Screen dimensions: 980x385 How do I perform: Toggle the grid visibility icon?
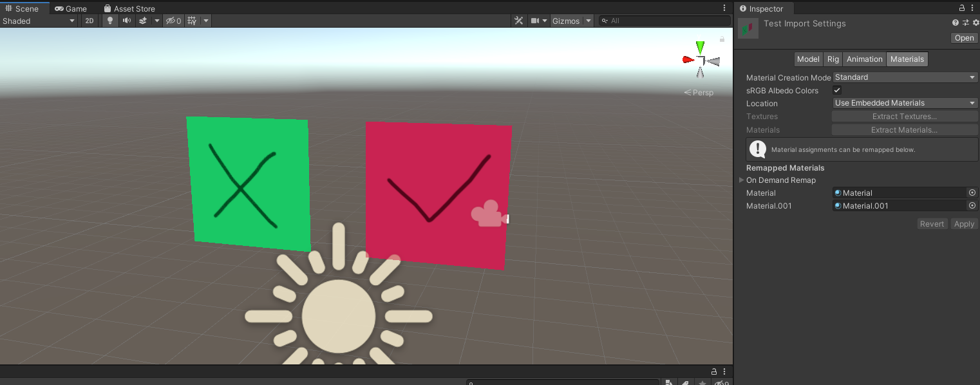[191, 21]
